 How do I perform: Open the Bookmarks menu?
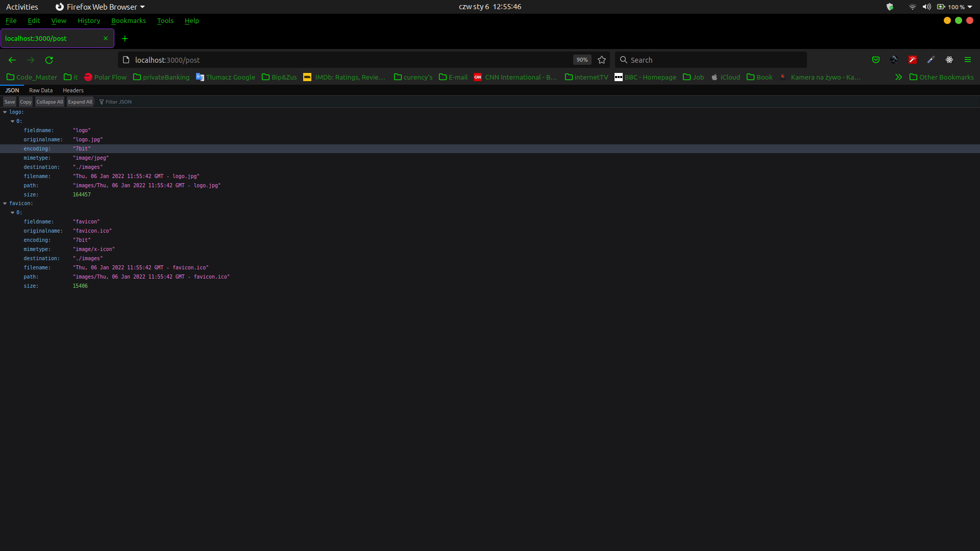[129, 21]
